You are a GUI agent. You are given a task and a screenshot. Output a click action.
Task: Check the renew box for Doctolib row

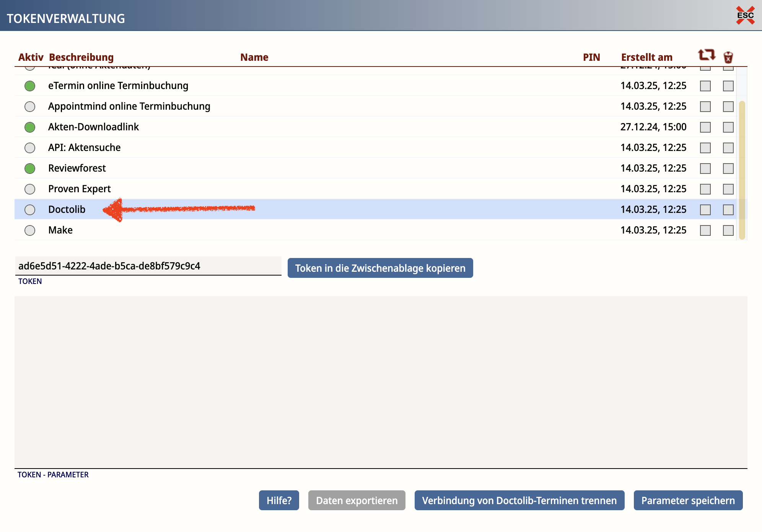[705, 210]
